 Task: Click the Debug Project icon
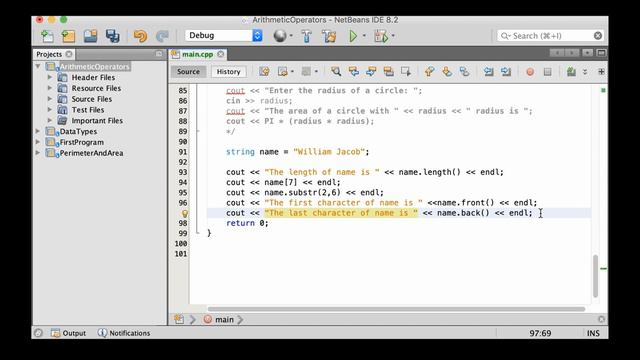381,36
